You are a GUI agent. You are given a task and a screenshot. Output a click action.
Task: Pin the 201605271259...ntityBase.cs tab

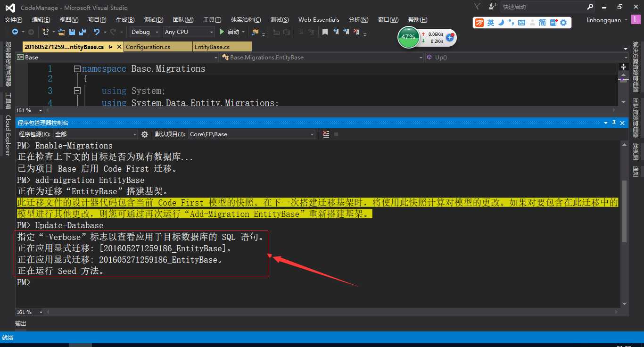coord(110,47)
